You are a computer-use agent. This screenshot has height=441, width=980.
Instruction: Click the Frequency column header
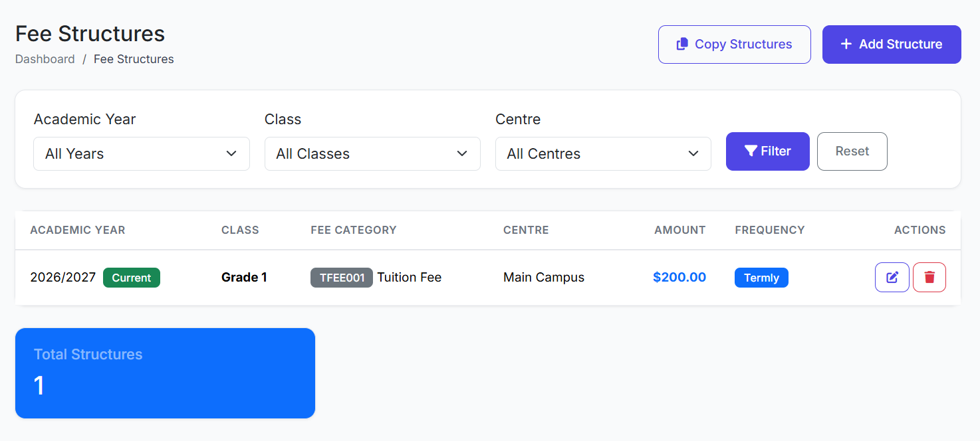coord(769,230)
